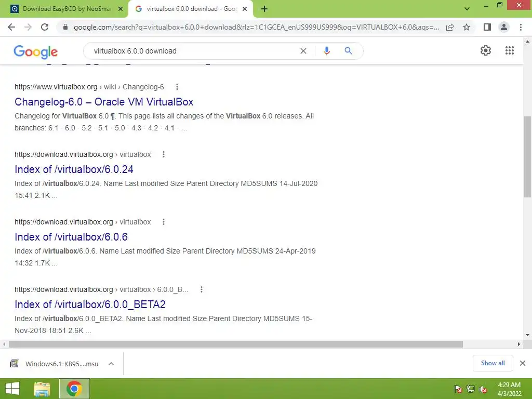The width and height of the screenshot is (532, 399).
Task: Open Chrome three-dot menu
Action: point(521,27)
